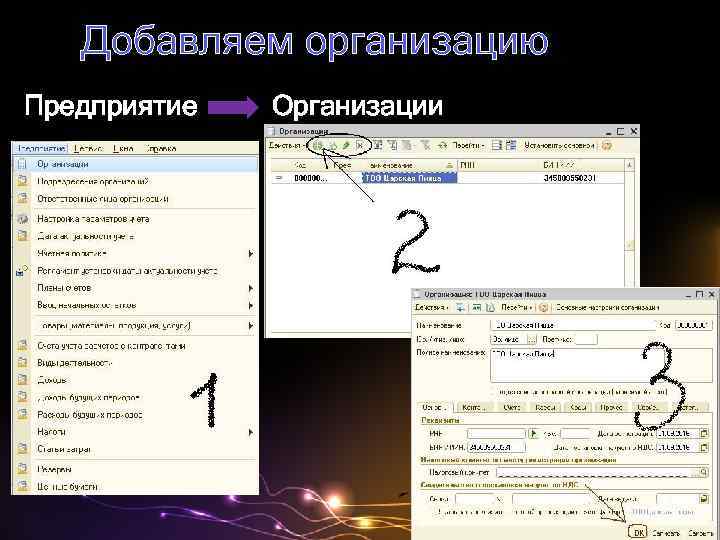Click the Mark for deletion icon in toolbar
This screenshot has width=720, height=540.
(360, 146)
